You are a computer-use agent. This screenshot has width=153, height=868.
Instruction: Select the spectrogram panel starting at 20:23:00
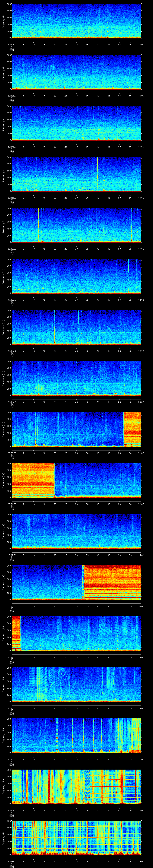[77, 583]
